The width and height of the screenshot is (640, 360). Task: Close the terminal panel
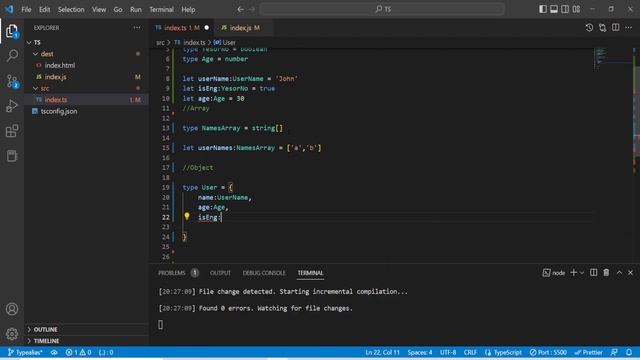[630, 273]
